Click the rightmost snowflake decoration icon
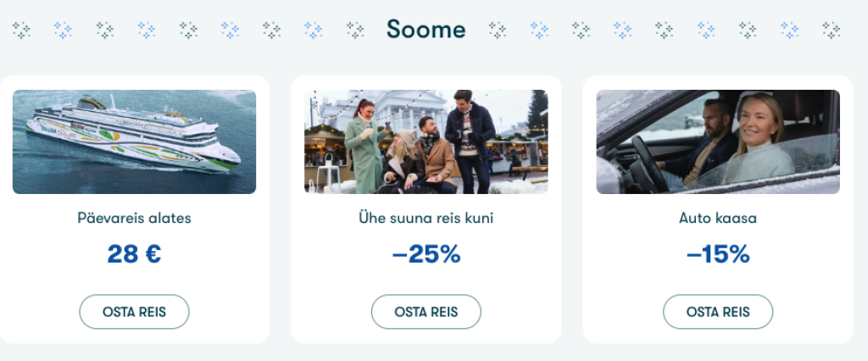Viewport: 868px width, 361px height. click(831, 31)
